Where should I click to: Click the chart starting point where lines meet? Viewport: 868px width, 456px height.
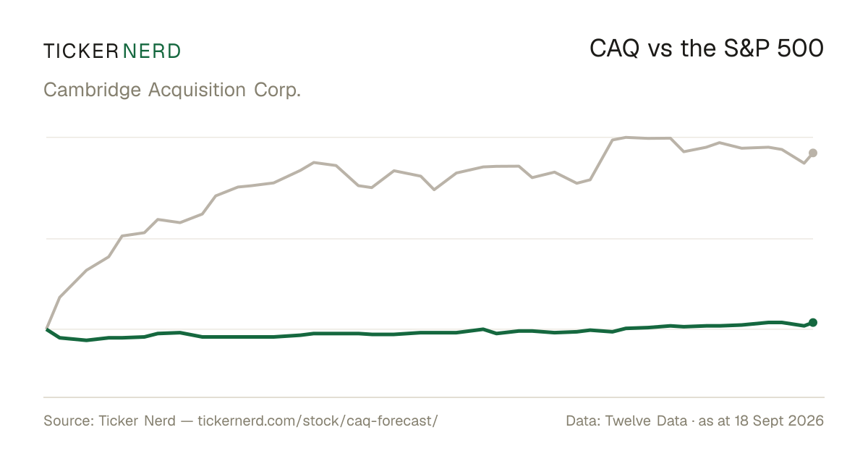pyautogui.click(x=47, y=329)
